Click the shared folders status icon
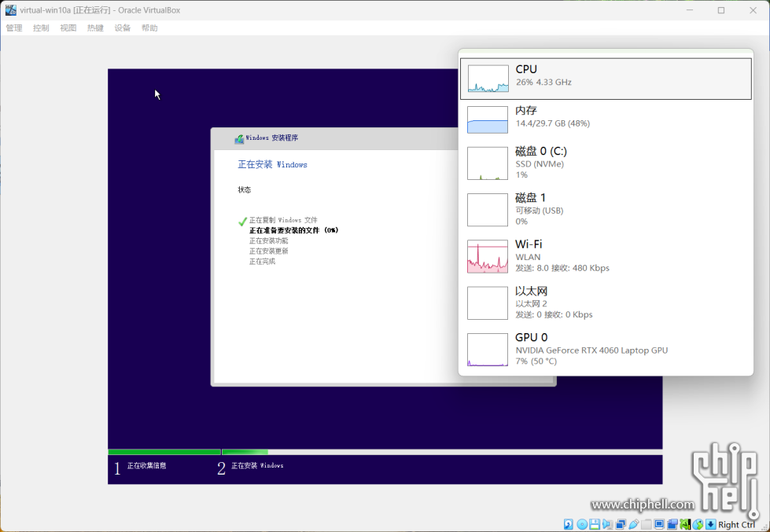 pos(647,524)
